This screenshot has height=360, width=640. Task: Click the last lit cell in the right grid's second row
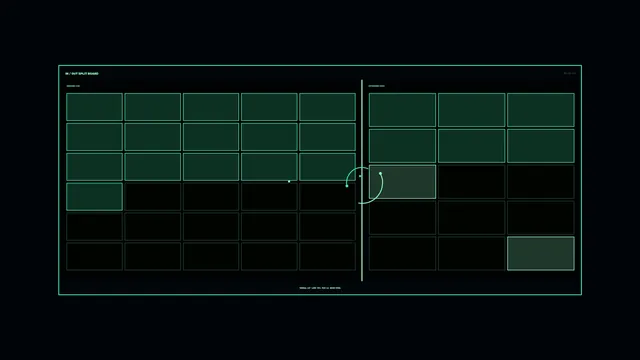[541, 146]
